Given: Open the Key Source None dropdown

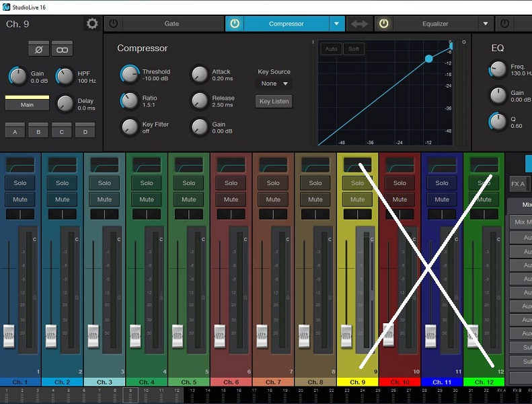Looking at the screenshot, I should (274, 83).
